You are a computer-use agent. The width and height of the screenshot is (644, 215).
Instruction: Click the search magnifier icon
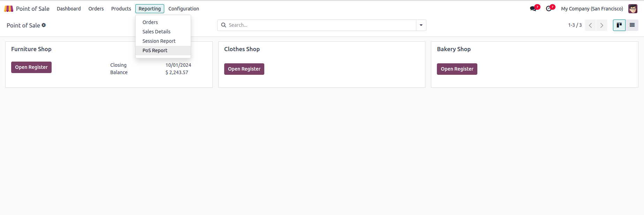pos(223,25)
